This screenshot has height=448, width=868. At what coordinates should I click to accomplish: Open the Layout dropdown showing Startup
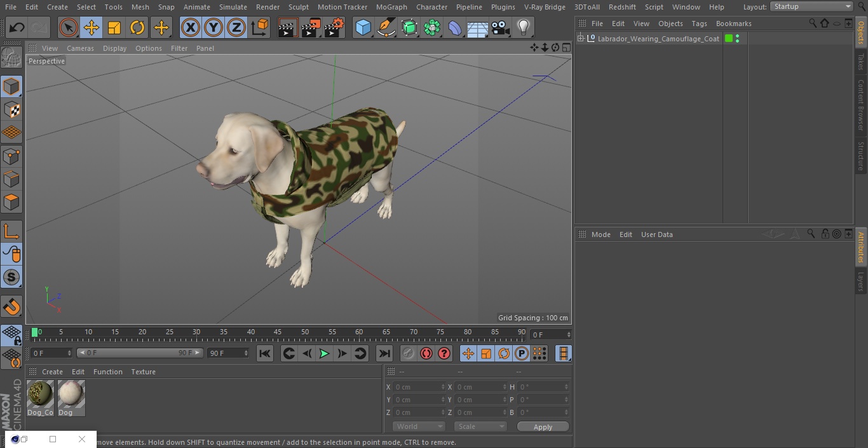pos(812,6)
